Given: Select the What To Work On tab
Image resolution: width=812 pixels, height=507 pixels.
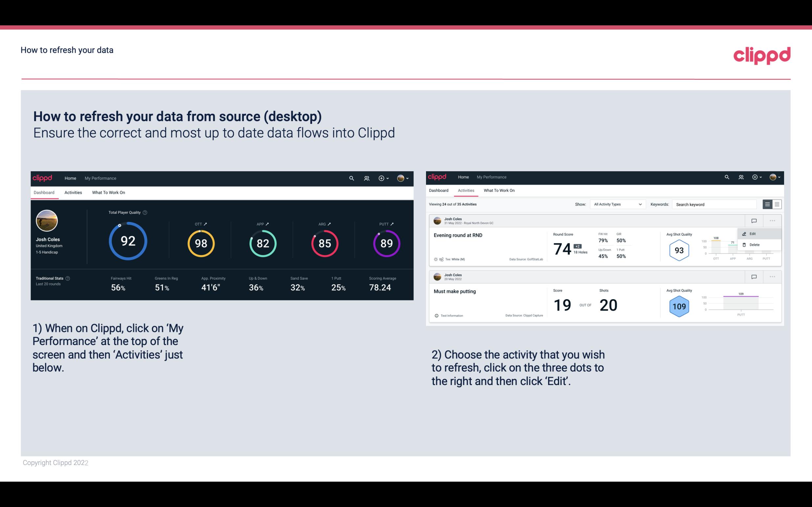Looking at the screenshot, I should pyautogui.click(x=108, y=193).
